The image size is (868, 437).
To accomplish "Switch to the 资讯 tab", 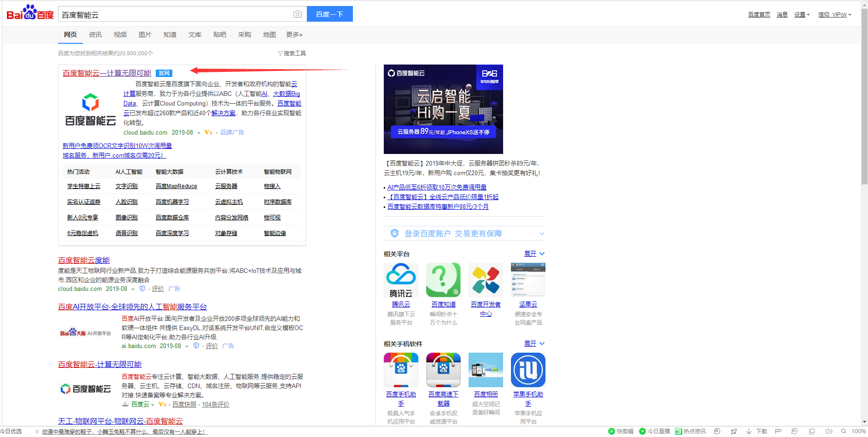I will click(95, 35).
